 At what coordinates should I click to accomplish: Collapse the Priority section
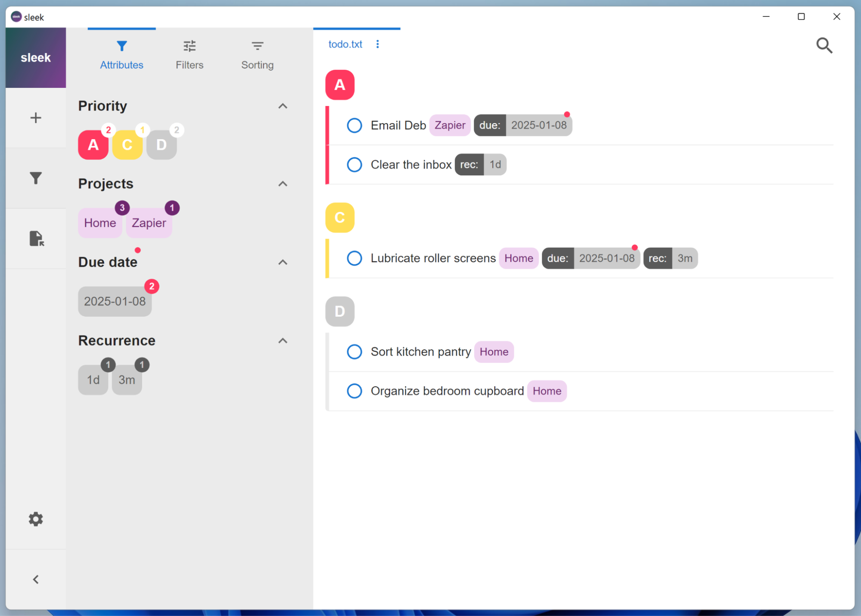[283, 106]
